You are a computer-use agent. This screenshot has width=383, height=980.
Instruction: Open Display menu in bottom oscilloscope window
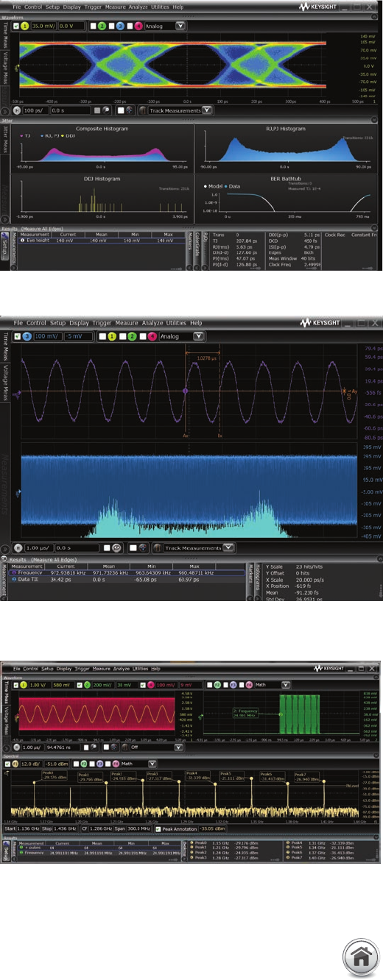[x=64, y=668]
